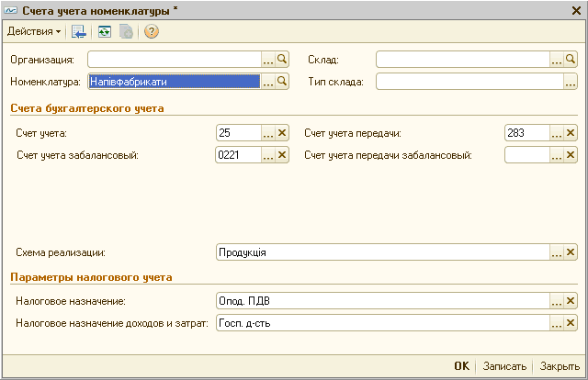Click Счет учета забалансовый field with 0221
Viewport: 588px width, 380px height.
pos(239,155)
